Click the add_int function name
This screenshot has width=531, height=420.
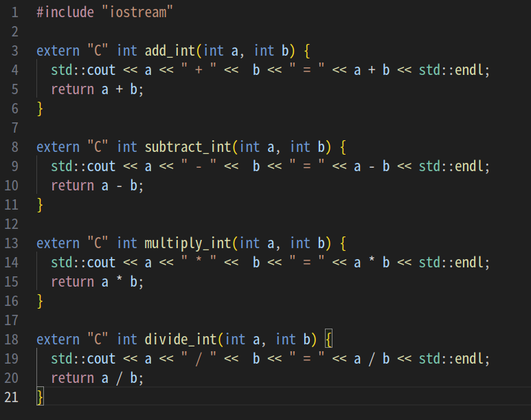tap(170, 51)
